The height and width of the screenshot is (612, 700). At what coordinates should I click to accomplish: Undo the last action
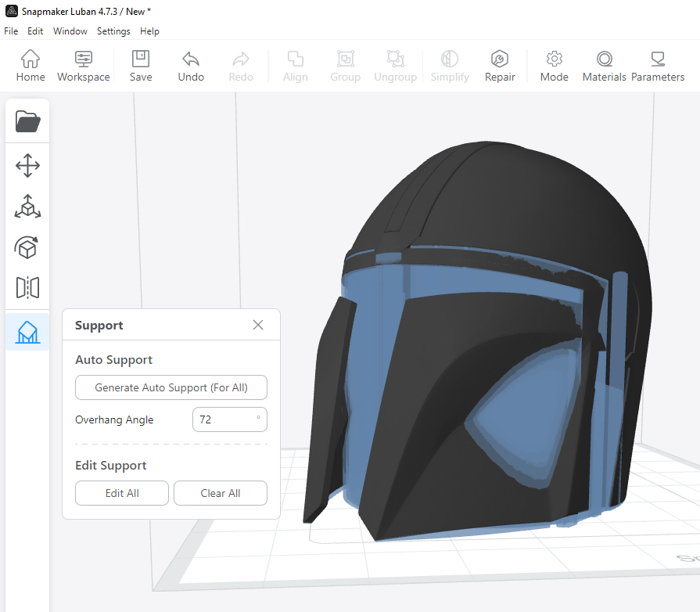point(191,66)
